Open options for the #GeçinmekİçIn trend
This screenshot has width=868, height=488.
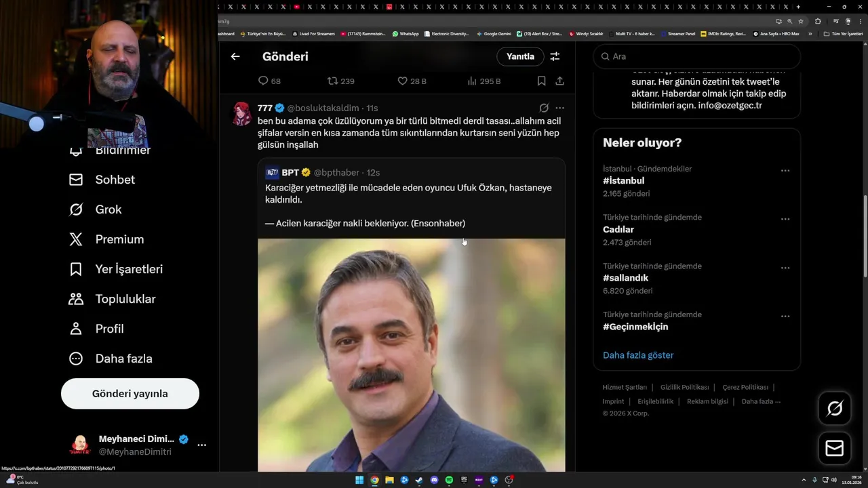coord(785,316)
